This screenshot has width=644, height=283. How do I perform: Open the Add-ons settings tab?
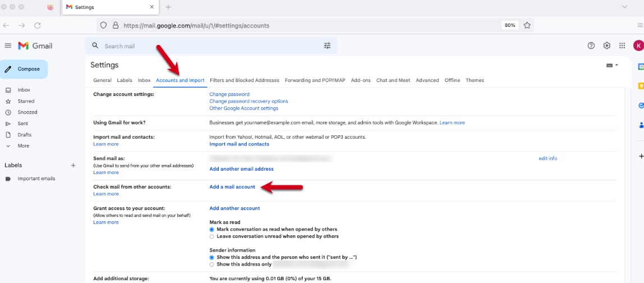click(361, 80)
